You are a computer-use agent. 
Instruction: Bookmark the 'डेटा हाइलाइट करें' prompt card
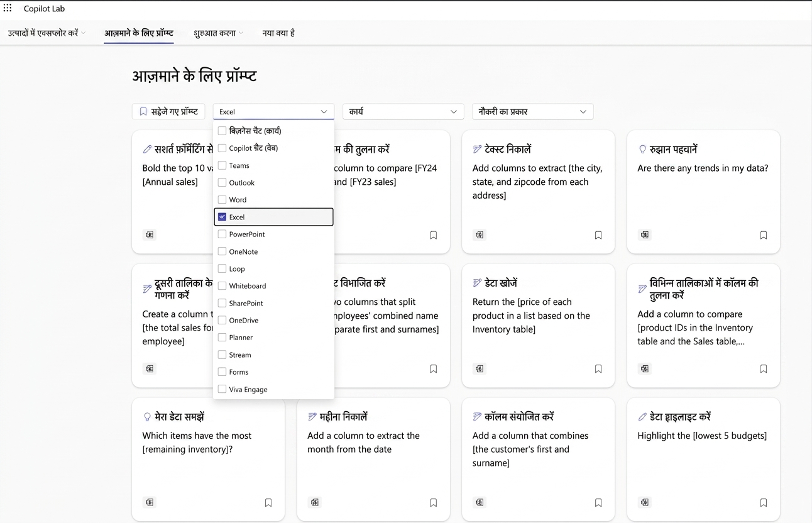click(x=764, y=503)
